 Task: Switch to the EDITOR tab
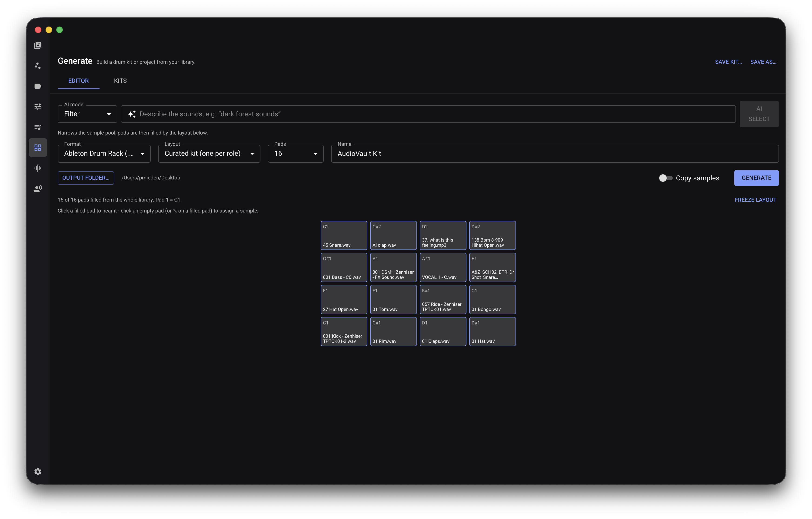[x=79, y=81]
